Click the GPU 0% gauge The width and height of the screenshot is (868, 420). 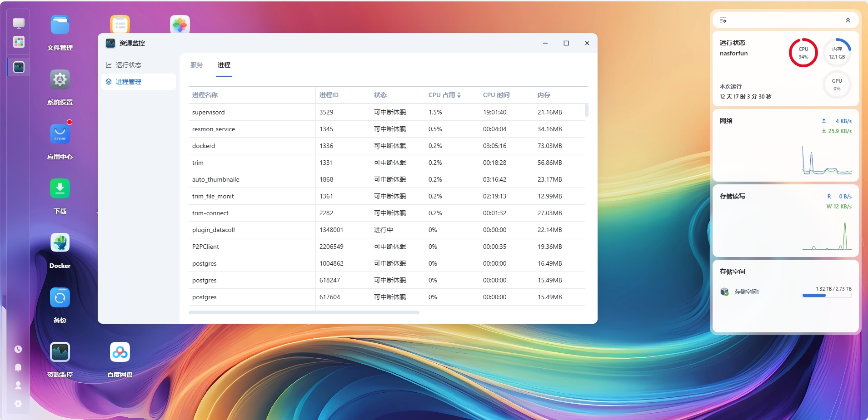point(837,84)
